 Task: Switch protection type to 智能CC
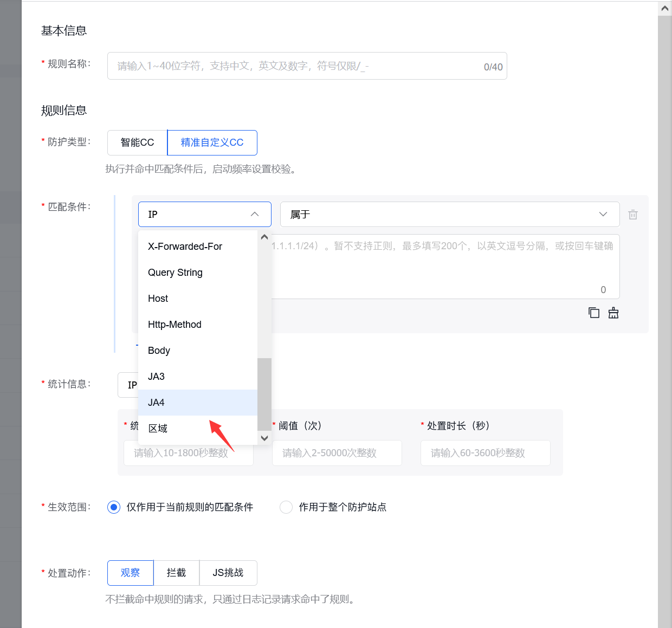click(137, 143)
